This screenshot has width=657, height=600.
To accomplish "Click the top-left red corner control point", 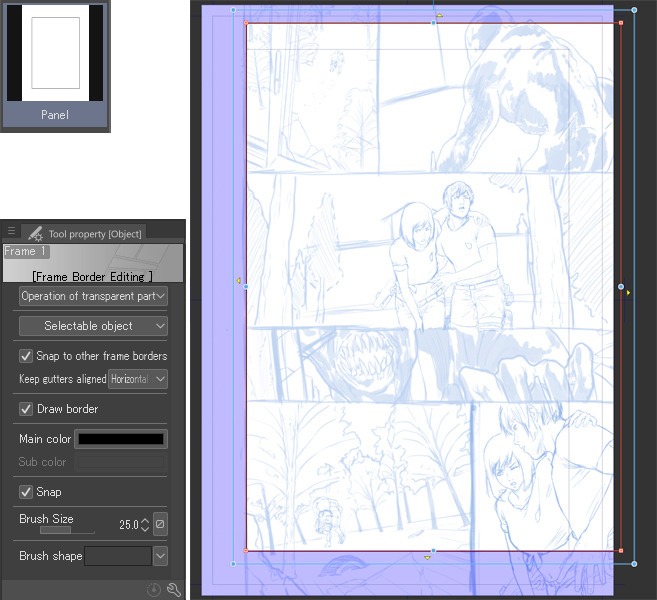I will pos(246,23).
